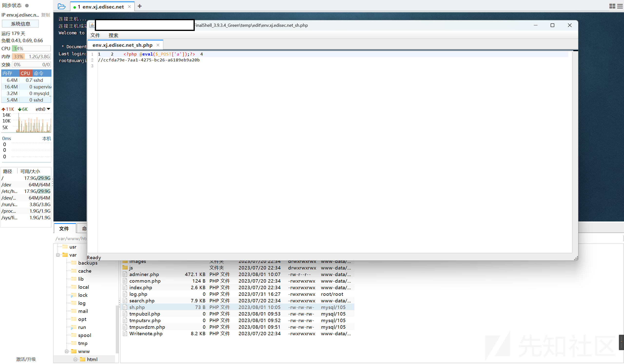Click the 激活/升级 link

(26, 359)
